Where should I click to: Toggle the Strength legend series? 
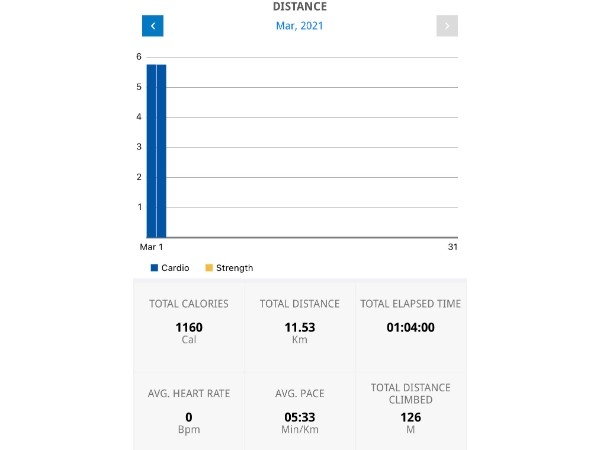[234, 268]
